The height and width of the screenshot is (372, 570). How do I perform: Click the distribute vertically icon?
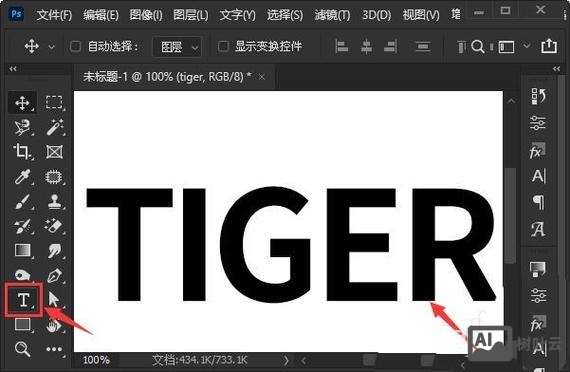[423, 47]
